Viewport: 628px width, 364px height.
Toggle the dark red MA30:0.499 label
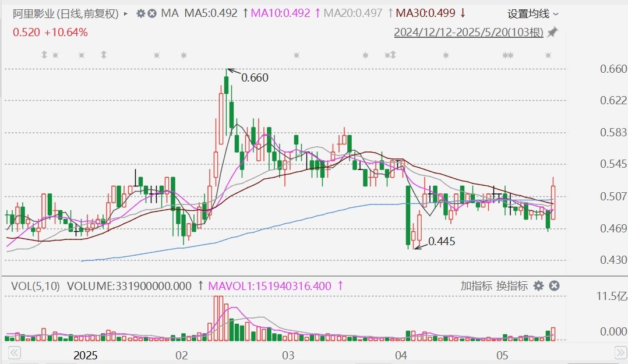(x=425, y=13)
